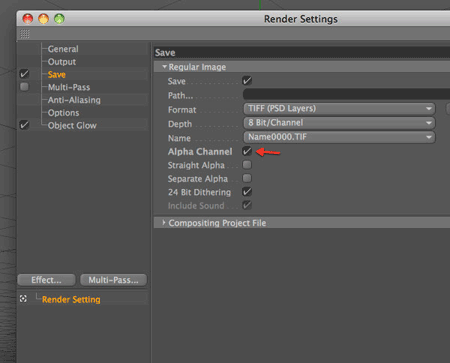The width and height of the screenshot is (450, 363).
Task: Select Multi-Pass in the settings list
Action: click(x=69, y=87)
